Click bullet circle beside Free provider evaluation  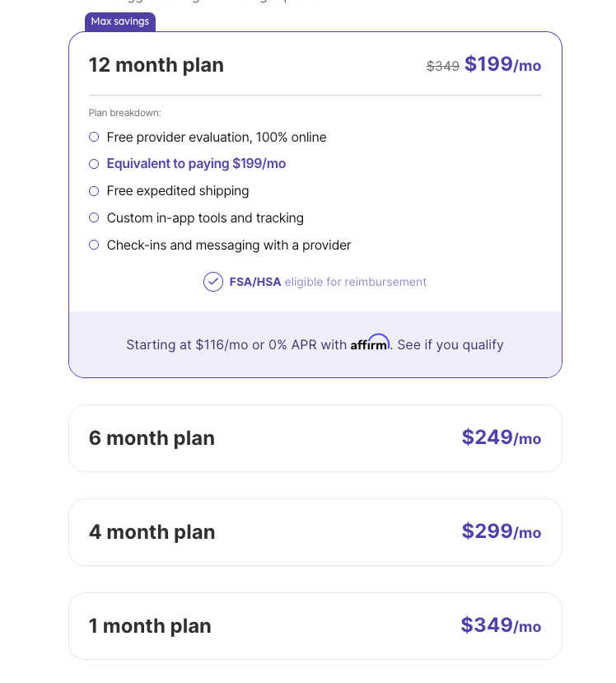pyautogui.click(x=94, y=137)
